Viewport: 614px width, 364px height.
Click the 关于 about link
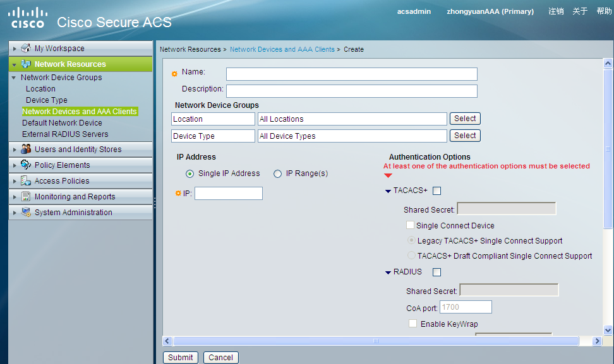tap(580, 11)
